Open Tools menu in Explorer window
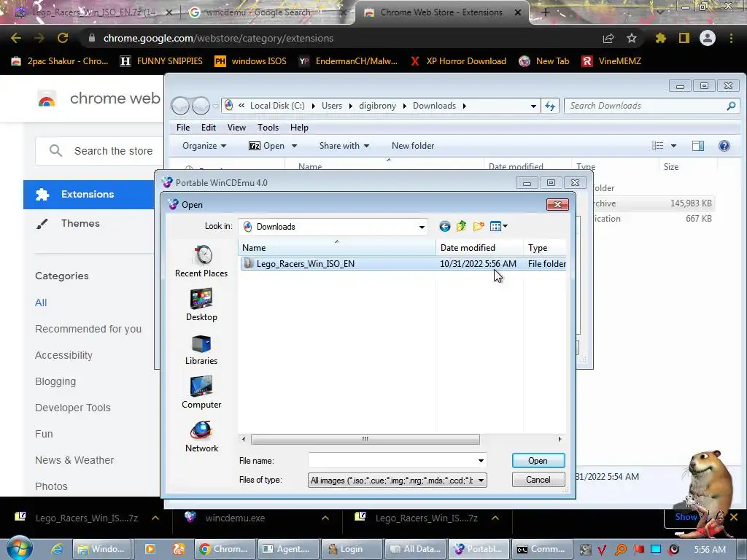 pyautogui.click(x=268, y=128)
